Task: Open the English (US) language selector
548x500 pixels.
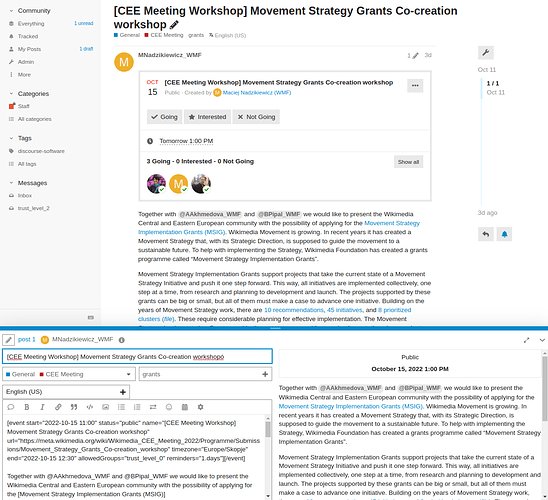Action: tap(66, 392)
